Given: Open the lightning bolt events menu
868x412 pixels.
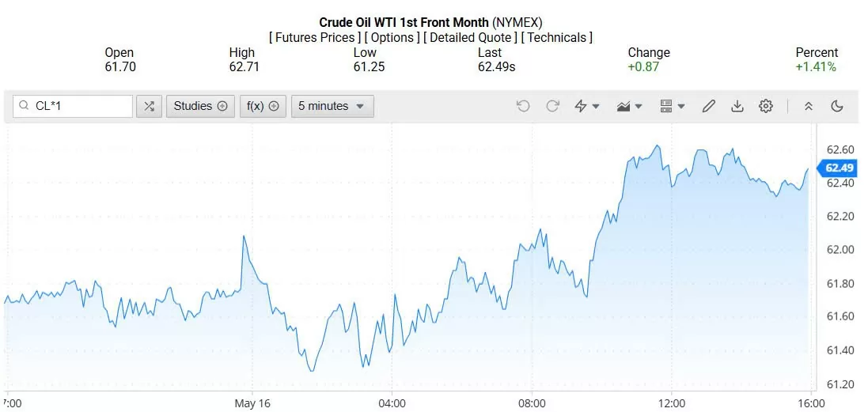Looking at the screenshot, I should click(587, 106).
